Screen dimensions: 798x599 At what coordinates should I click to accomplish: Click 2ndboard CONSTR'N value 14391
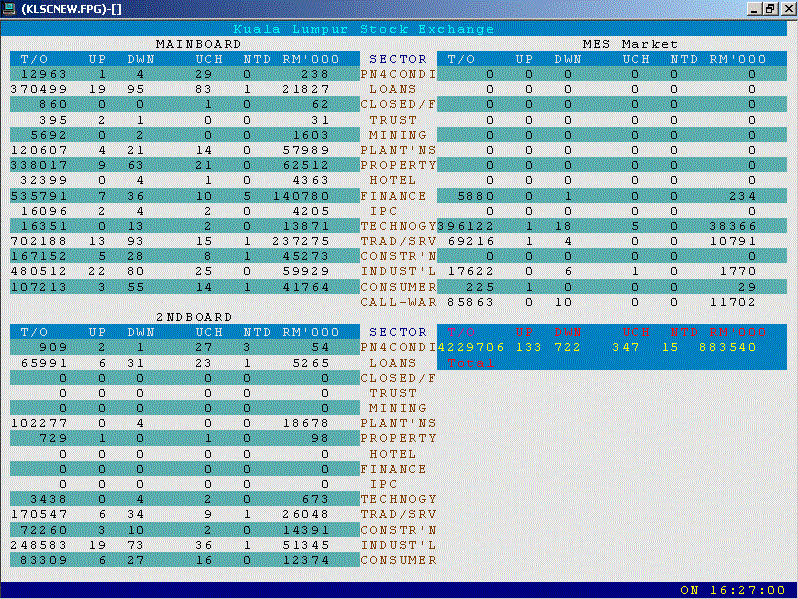pos(306,530)
